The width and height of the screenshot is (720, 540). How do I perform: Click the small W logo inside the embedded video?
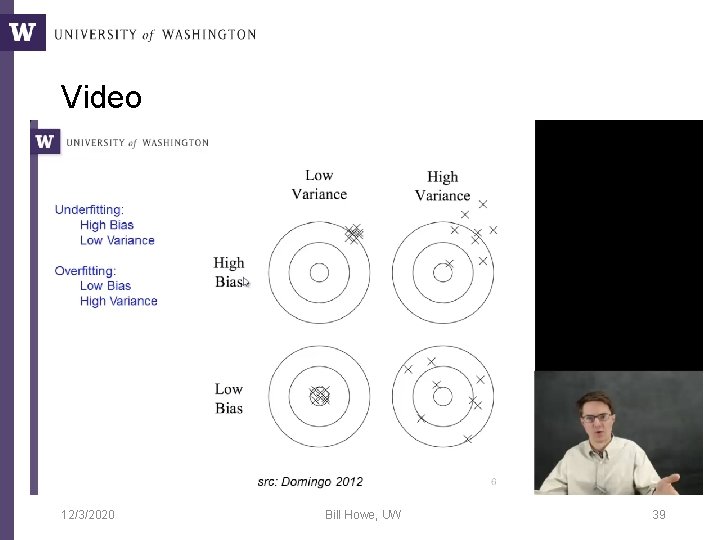[x=45, y=141]
